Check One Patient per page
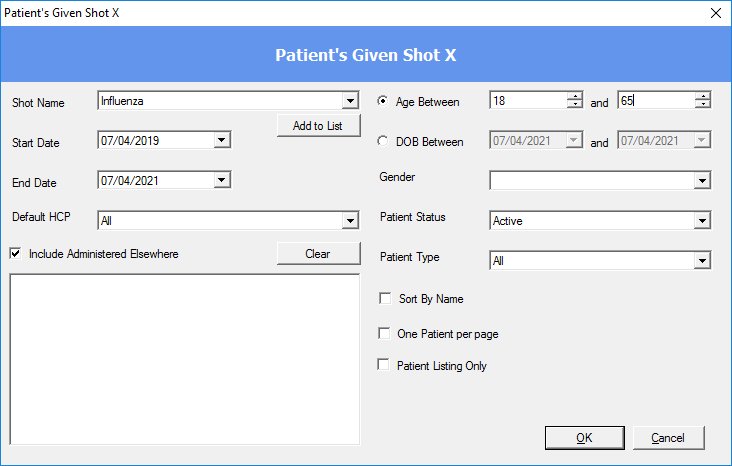 385,333
